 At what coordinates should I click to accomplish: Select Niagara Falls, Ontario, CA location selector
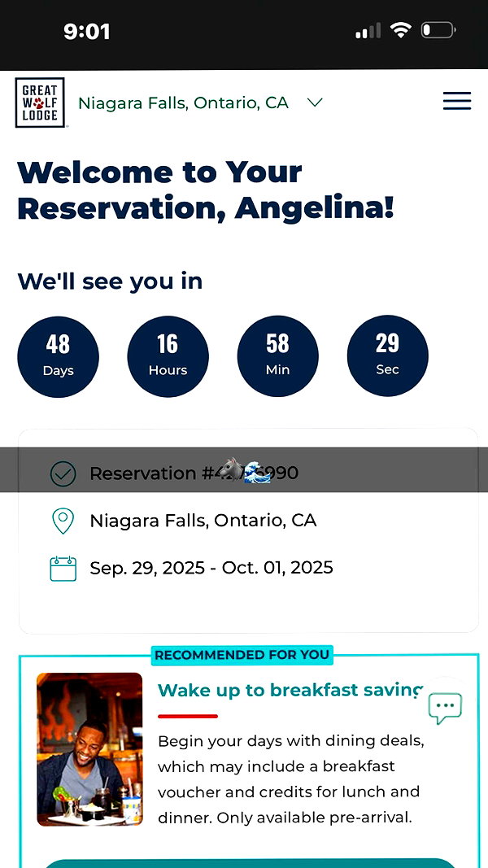[183, 103]
